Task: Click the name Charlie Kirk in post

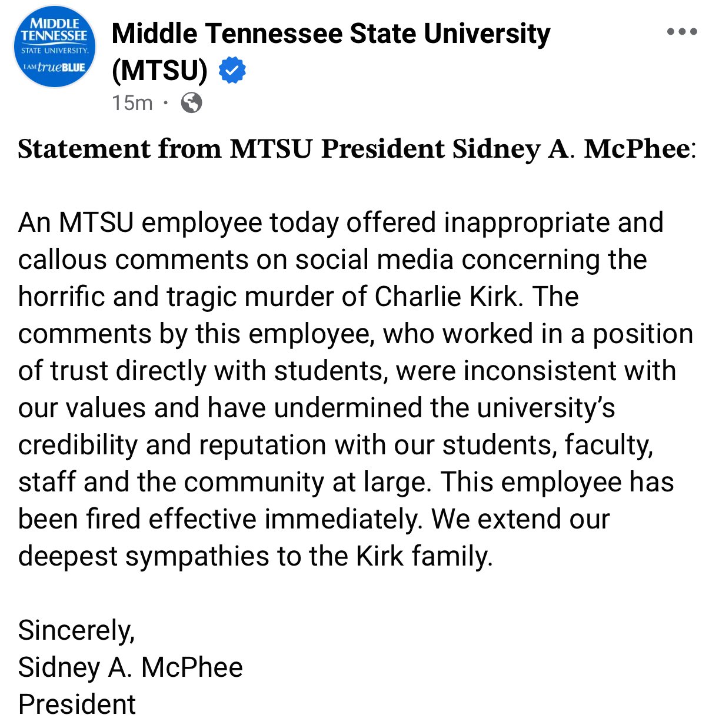Action: click(448, 297)
